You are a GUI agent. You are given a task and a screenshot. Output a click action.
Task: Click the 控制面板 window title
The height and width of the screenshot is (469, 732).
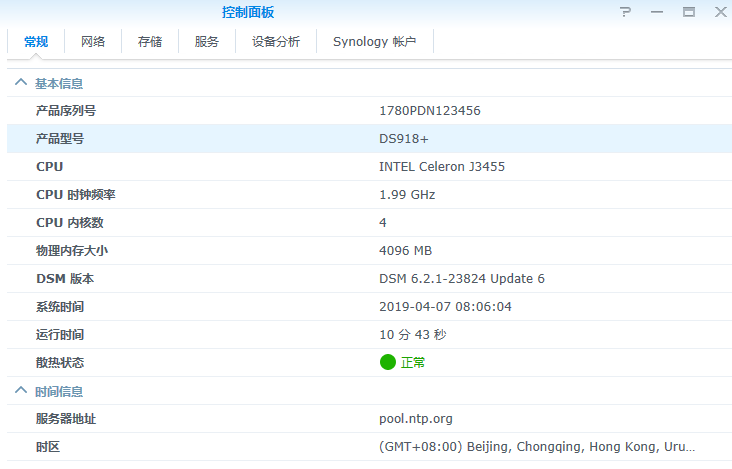248,12
